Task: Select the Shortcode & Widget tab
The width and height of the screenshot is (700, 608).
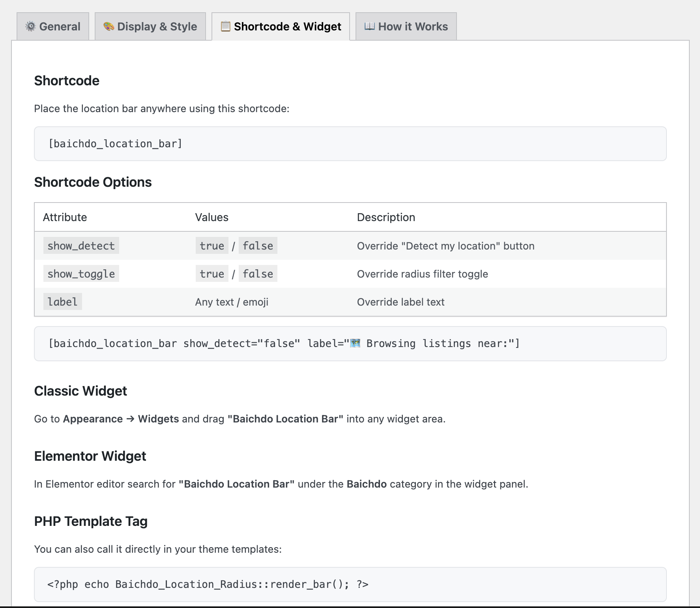Action: tap(281, 26)
